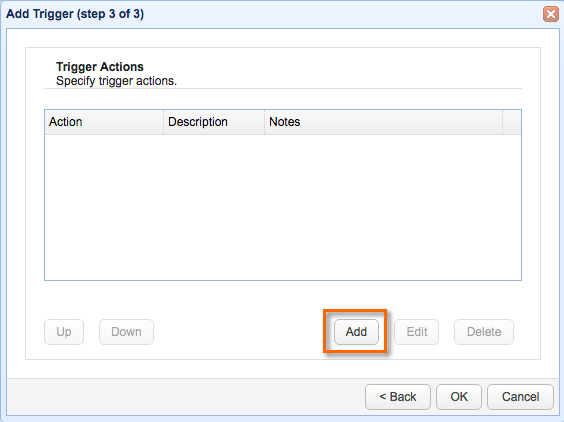This screenshot has height=422, width=564.
Task: Click the Specify trigger actions subtitle
Action: click(x=116, y=81)
